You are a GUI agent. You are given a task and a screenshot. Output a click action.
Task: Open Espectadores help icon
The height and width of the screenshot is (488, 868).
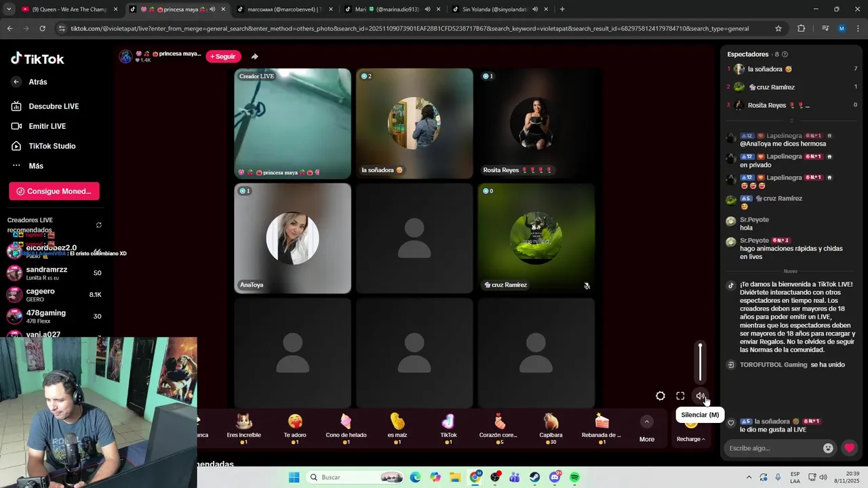tap(785, 54)
